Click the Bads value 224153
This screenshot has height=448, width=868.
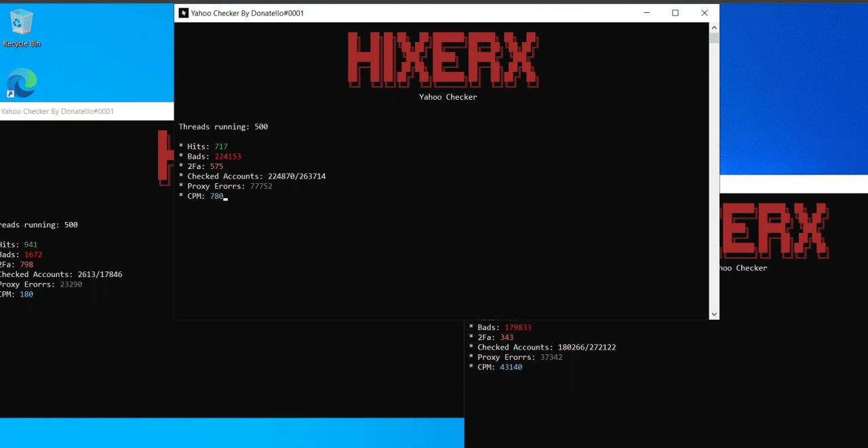228,157
